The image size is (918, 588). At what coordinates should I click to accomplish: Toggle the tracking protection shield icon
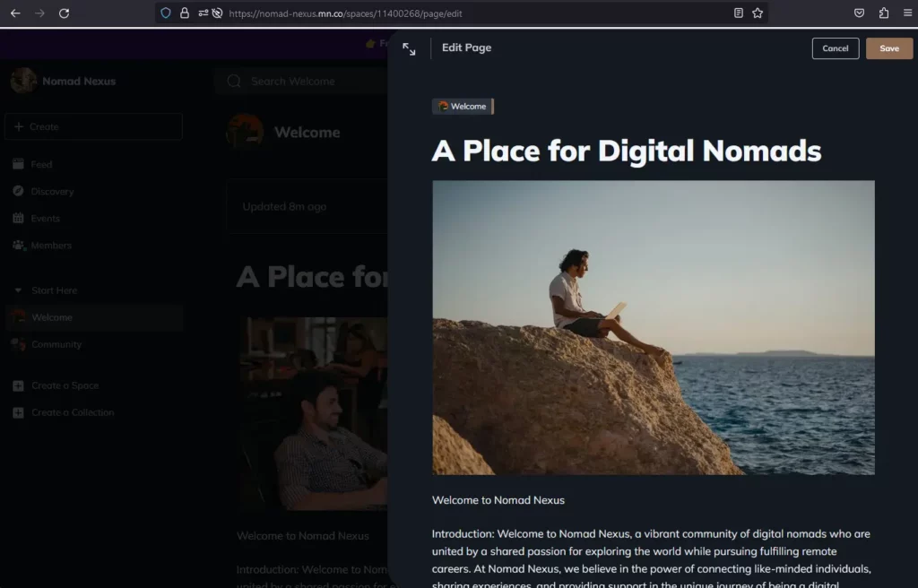click(x=165, y=13)
